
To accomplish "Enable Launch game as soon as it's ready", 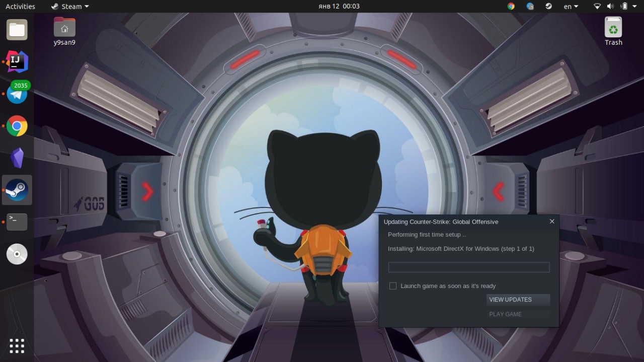I will (x=393, y=286).
